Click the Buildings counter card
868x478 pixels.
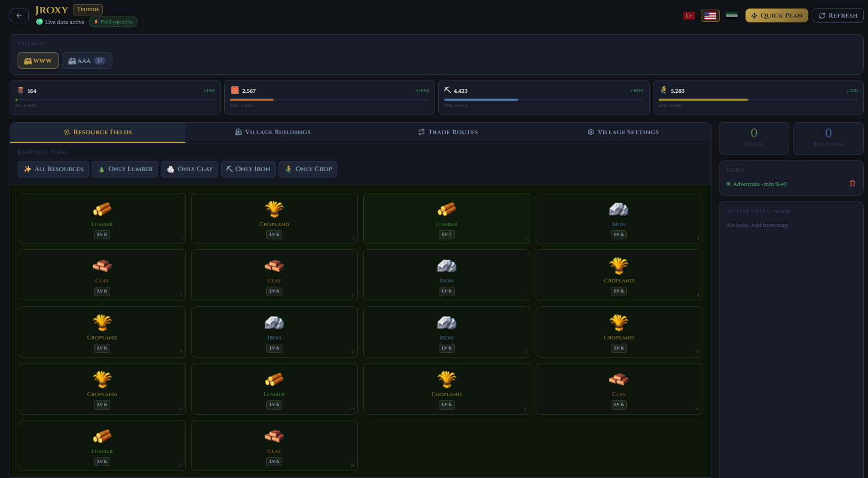tap(829, 138)
